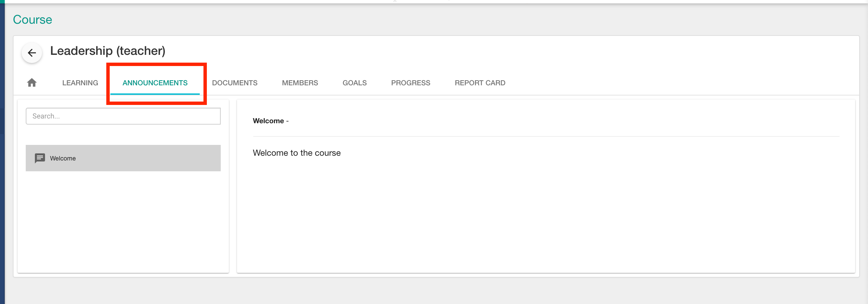Open the Progress tab
The image size is (868, 304).
411,83
